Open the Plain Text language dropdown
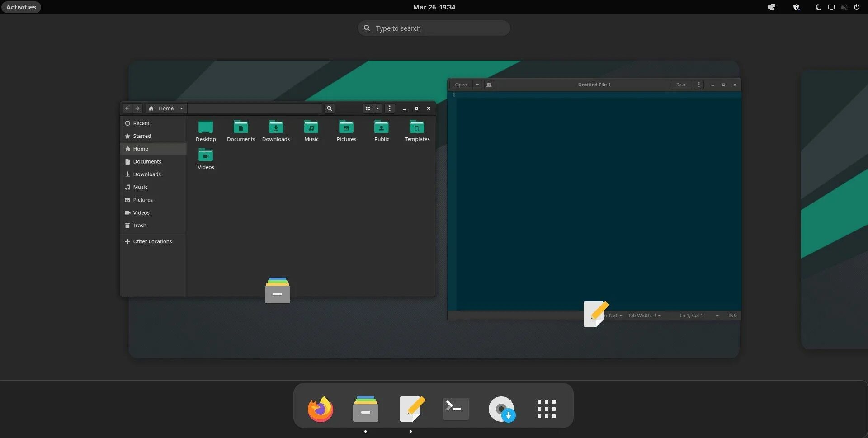 pyautogui.click(x=613, y=316)
